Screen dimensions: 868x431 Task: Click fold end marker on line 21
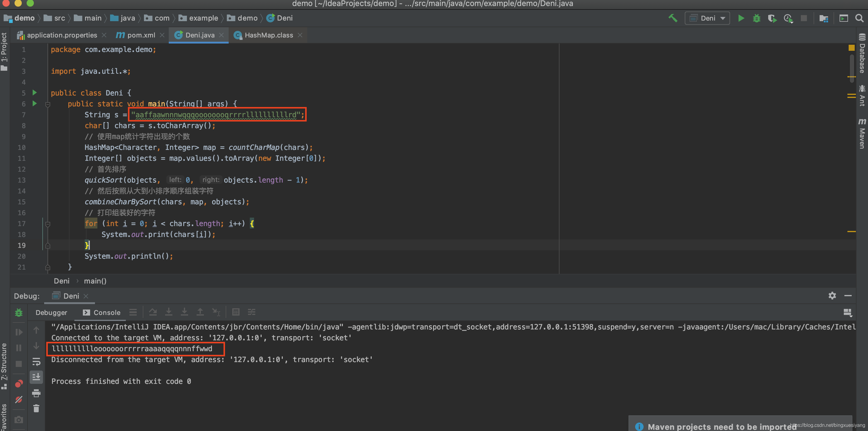tap(47, 267)
